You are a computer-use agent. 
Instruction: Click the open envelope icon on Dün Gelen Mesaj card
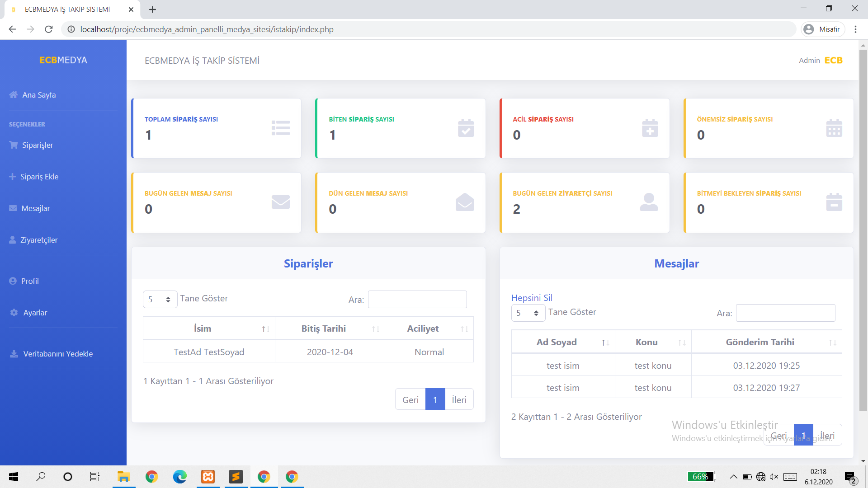465,202
